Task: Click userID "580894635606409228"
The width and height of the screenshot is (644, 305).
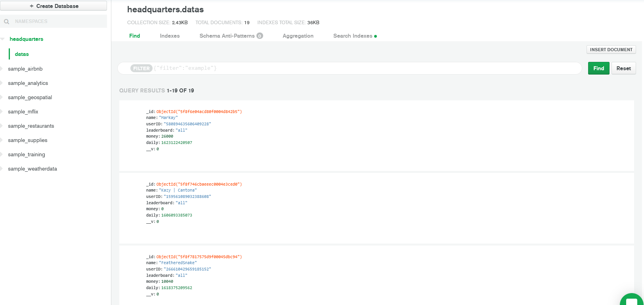Action: coord(187,124)
